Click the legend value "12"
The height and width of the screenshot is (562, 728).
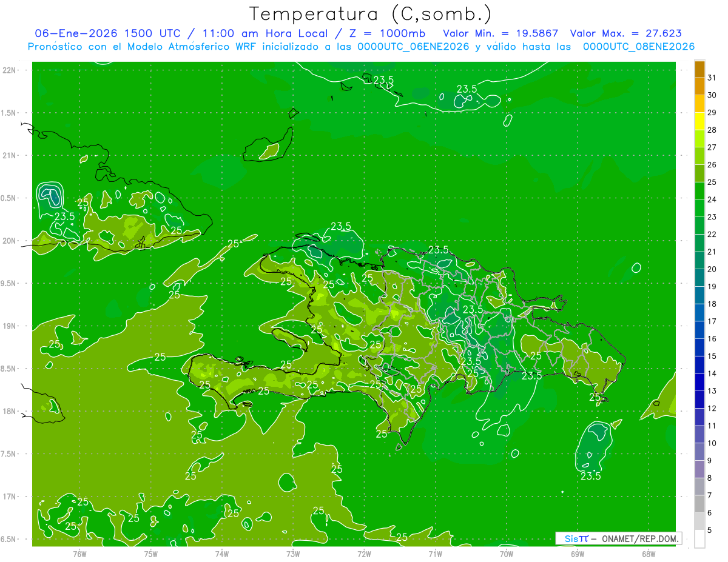click(x=712, y=409)
